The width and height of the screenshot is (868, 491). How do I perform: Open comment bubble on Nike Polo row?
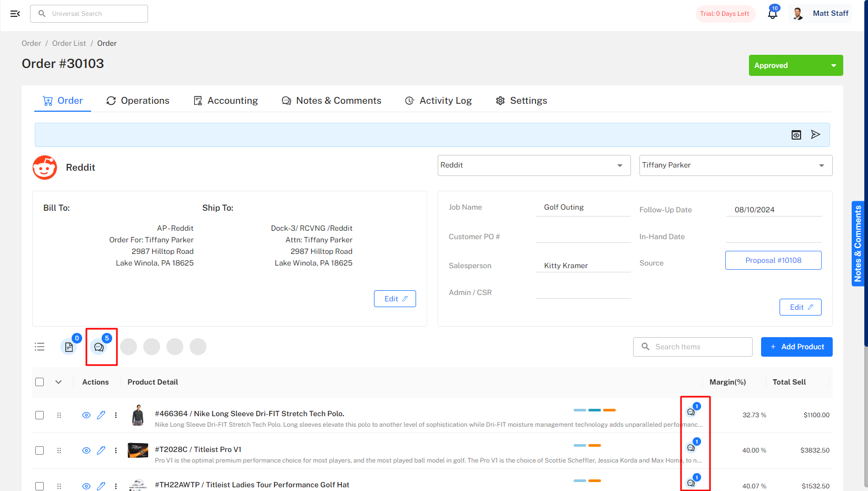[691, 412]
